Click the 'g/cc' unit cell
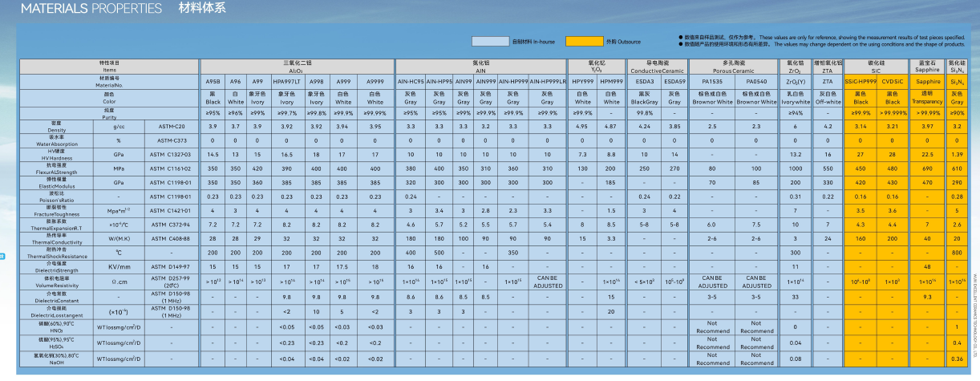Image resolution: width=980 pixels, height=381 pixels. pyautogui.click(x=119, y=127)
